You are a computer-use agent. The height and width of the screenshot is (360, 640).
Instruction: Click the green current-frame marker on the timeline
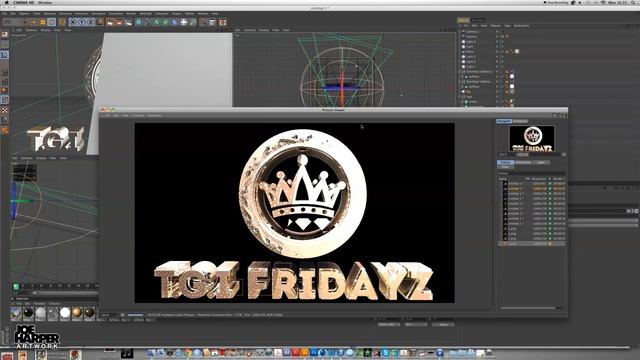tap(16, 286)
